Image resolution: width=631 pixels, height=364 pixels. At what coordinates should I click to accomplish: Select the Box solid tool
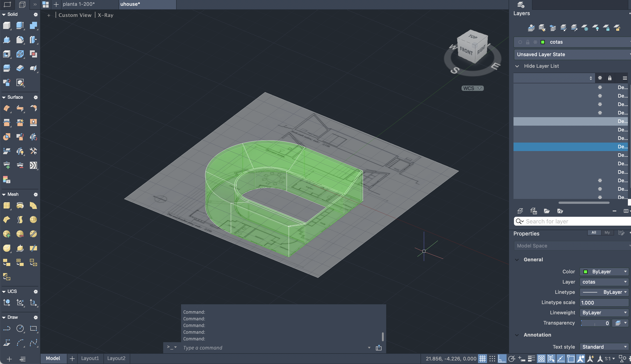click(x=6, y=25)
